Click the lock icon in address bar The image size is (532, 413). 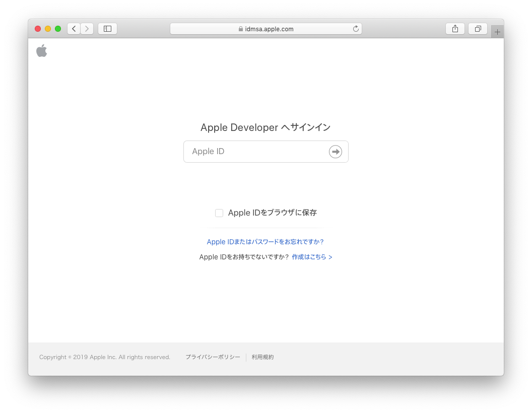pyautogui.click(x=240, y=29)
